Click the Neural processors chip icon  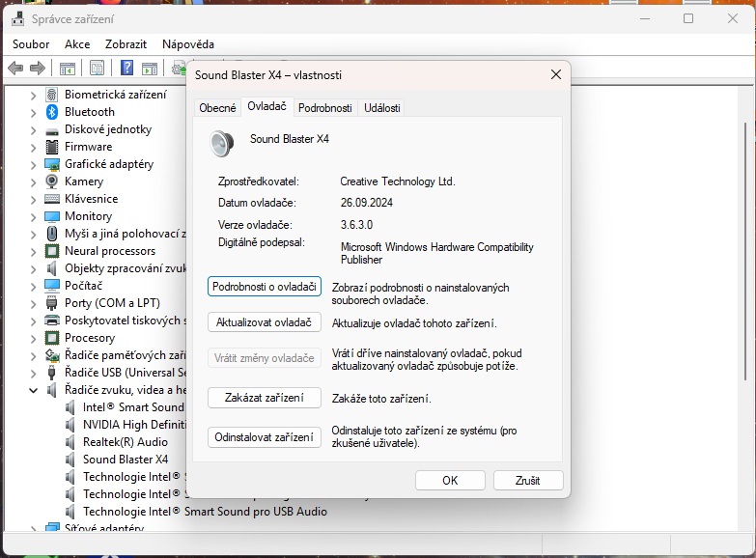52,251
